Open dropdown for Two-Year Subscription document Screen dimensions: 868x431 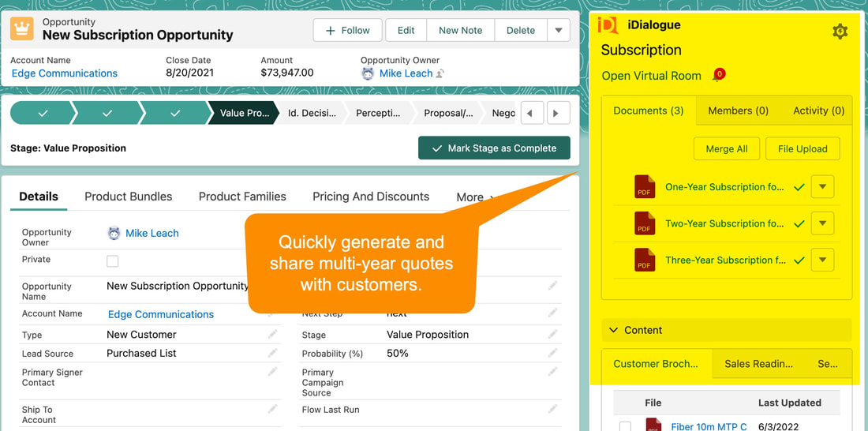pyautogui.click(x=822, y=223)
